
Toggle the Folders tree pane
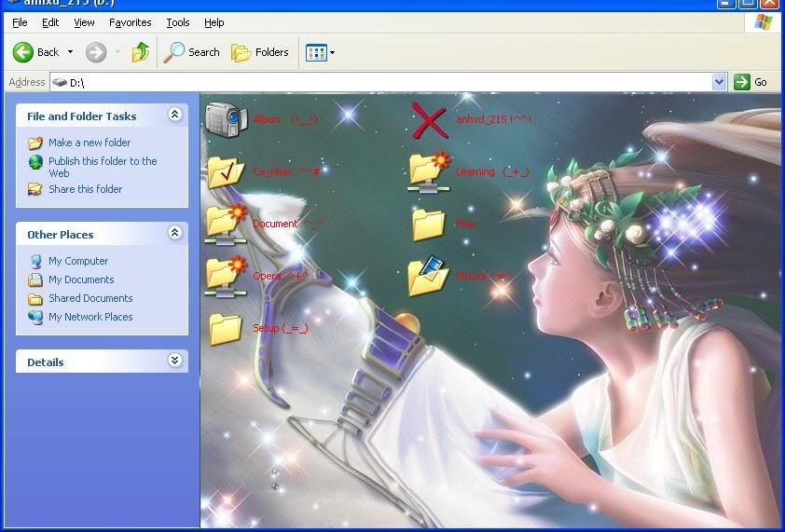tap(260, 52)
